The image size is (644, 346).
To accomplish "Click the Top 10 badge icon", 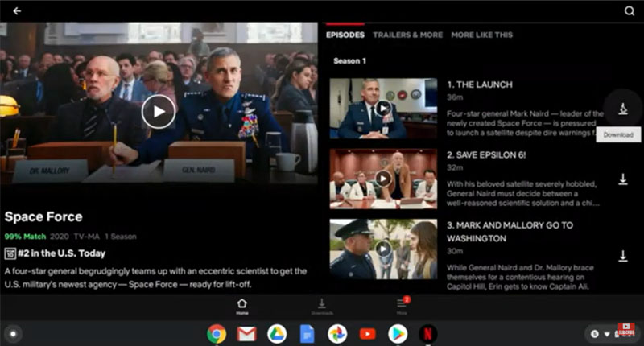I will click(10, 253).
